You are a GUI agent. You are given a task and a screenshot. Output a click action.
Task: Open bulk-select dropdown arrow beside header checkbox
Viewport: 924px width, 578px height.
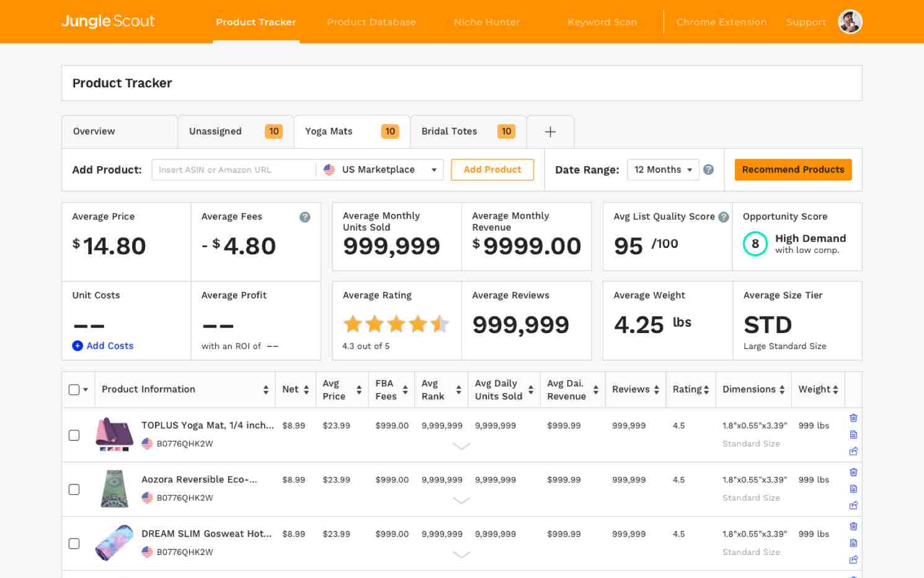click(x=86, y=389)
